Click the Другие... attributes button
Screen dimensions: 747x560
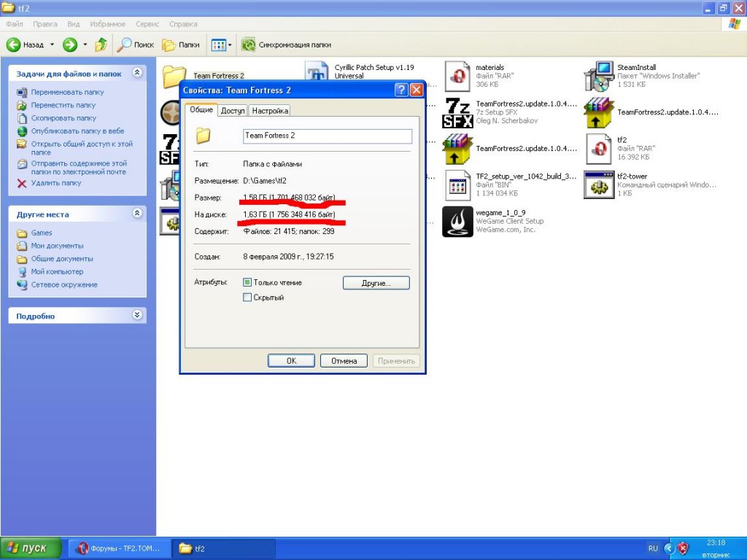pos(376,283)
